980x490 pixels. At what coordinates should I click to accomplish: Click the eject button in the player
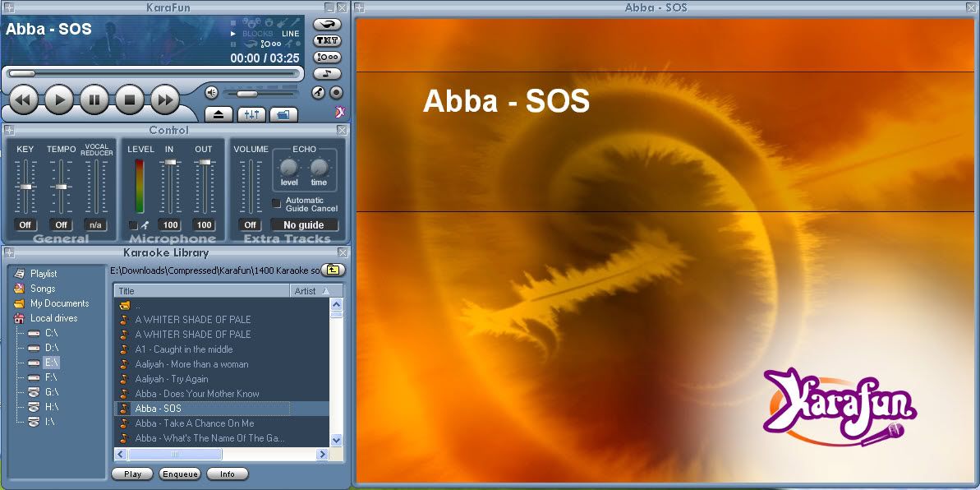pos(218,114)
